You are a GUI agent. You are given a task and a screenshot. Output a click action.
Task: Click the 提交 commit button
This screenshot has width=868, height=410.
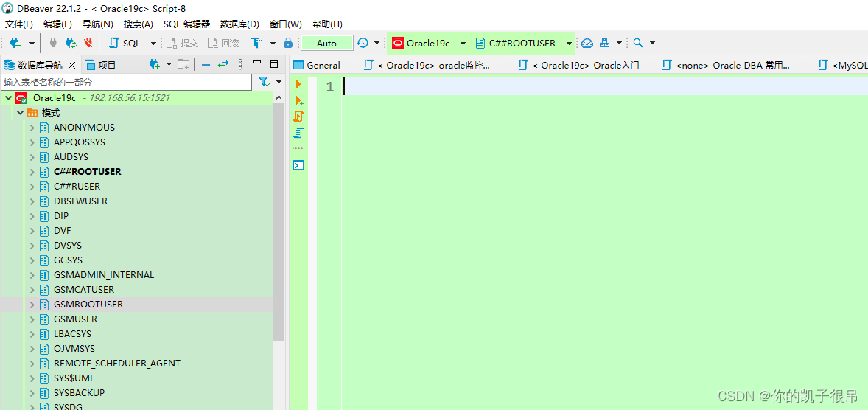pos(182,43)
